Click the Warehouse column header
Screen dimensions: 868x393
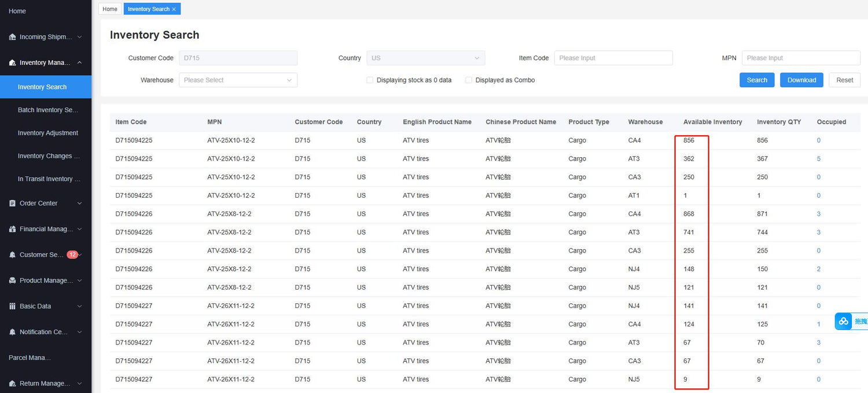point(645,122)
